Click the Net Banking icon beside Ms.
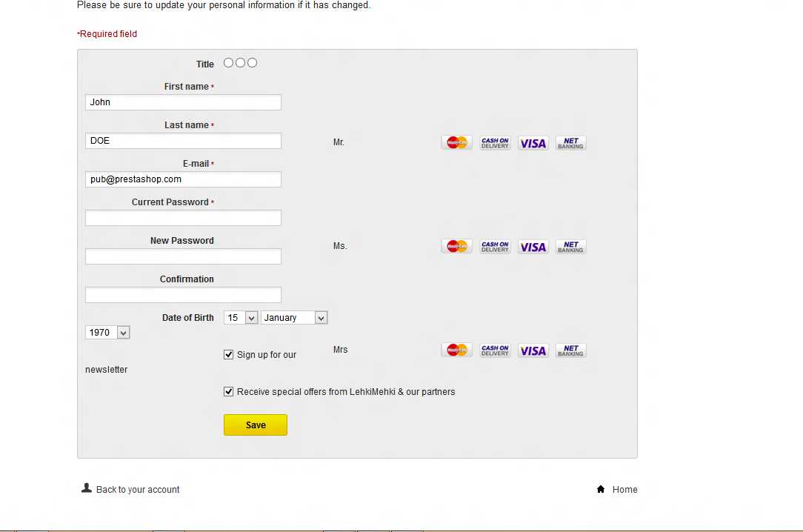 coord(570,247)
